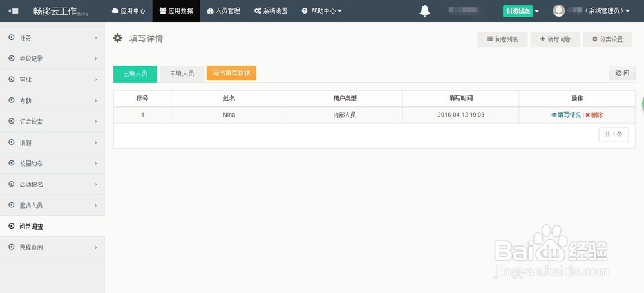Click the 姓名 column header
The height and width of the screenshot is (293, 644).
(x=229, y=99)
